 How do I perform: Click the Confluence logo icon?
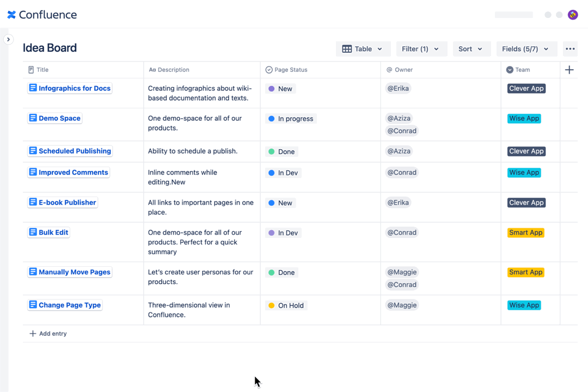(11, 15)
